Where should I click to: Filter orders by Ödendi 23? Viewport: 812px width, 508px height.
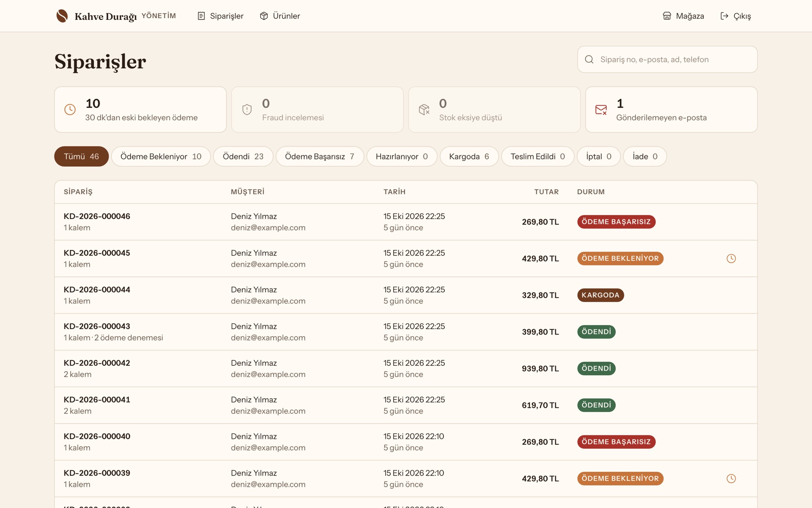coord(243,156)
